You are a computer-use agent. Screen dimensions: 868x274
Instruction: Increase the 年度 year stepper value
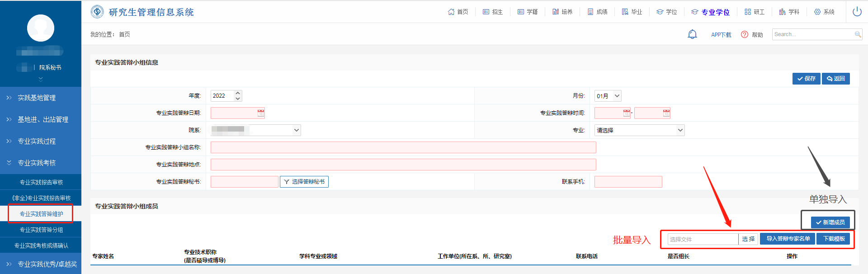pos(238,93)
